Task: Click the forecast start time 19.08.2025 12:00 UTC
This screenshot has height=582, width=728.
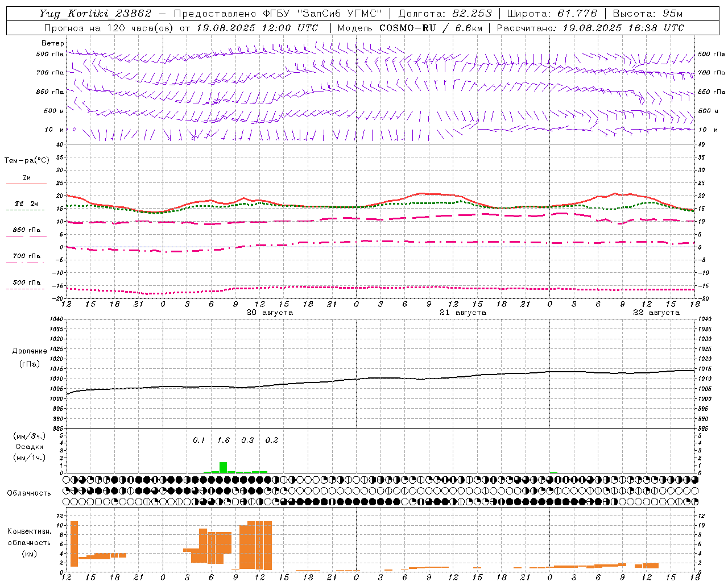Action: click(257, 28)
